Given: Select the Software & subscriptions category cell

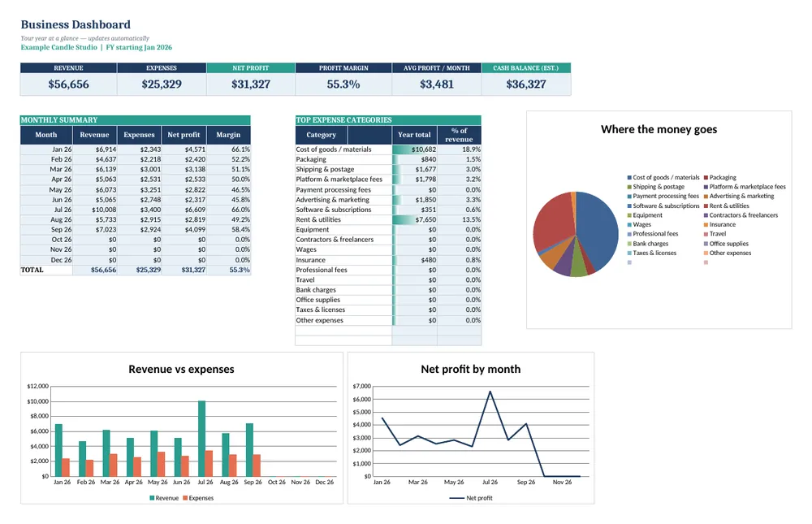Looking at the screenshot, I should 343,210.
